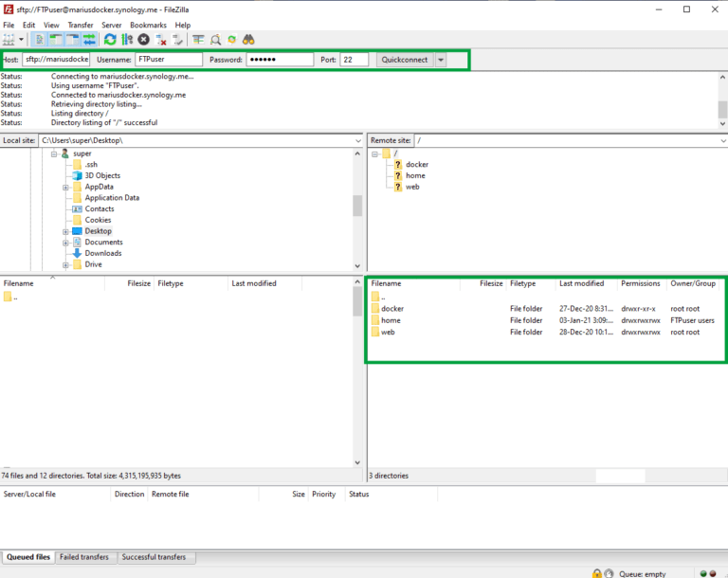Collapse the super user folder
728x578 pixels.
pos(54,154)
